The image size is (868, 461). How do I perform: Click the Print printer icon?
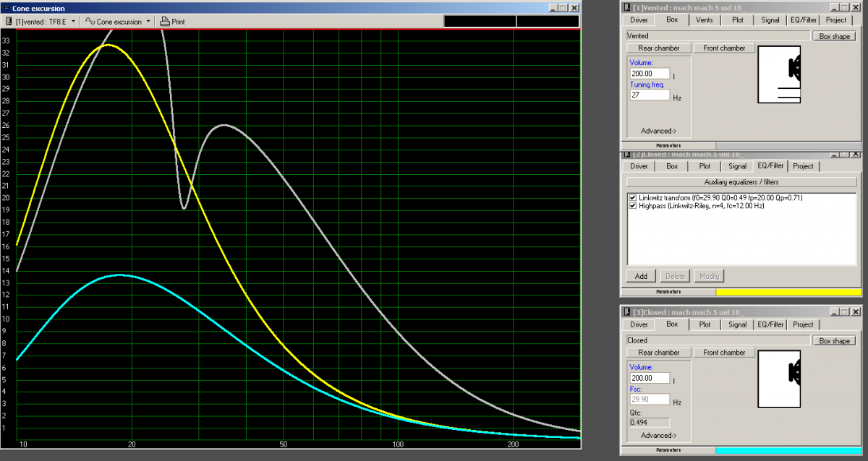coord(165,22)
